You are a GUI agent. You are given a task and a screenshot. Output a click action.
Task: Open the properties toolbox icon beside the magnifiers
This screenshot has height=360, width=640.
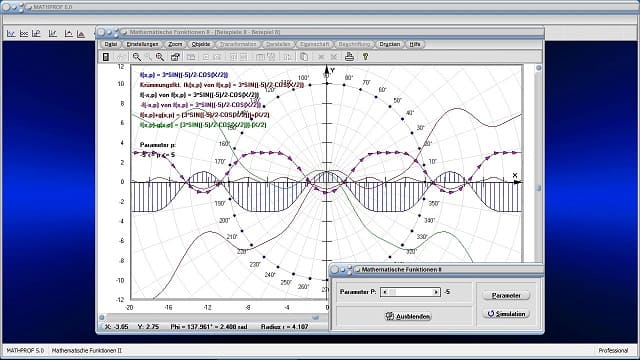click(x=175, y=57)
